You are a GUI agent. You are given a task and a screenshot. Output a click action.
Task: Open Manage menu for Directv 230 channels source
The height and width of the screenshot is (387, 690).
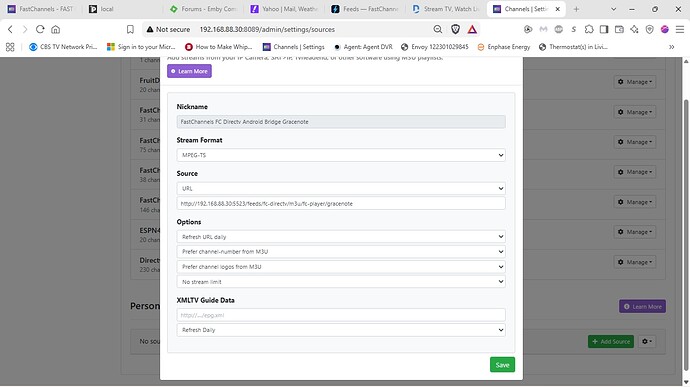tap(635, 262)
